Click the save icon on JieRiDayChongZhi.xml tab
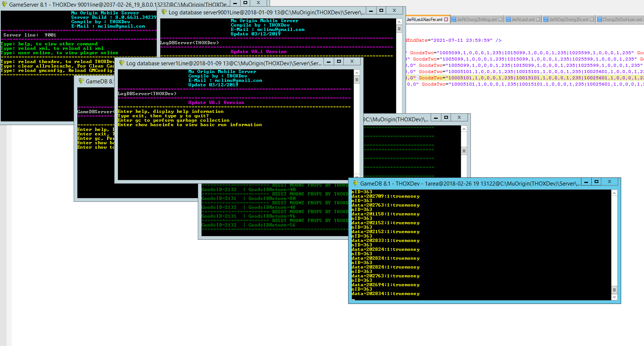 (x=546, y=20)
